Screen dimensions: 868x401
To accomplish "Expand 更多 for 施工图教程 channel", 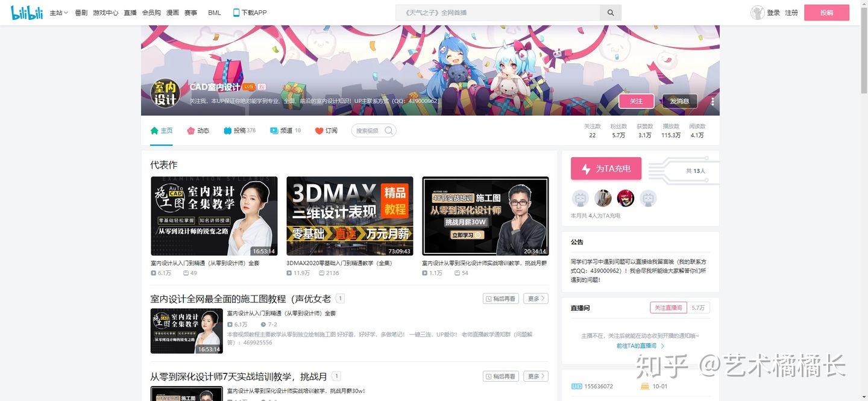I will tap(536, 299).
